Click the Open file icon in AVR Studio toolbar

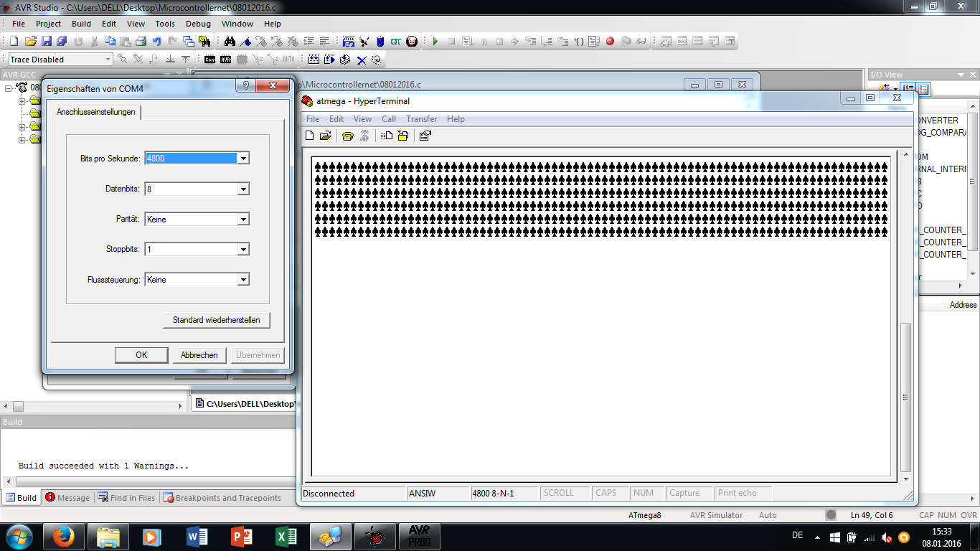coord(30,42)
